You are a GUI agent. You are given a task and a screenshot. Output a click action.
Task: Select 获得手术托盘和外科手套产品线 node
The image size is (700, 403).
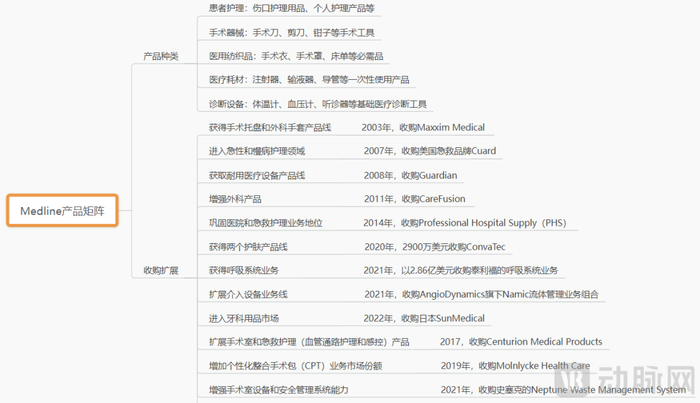coord(270,128)
